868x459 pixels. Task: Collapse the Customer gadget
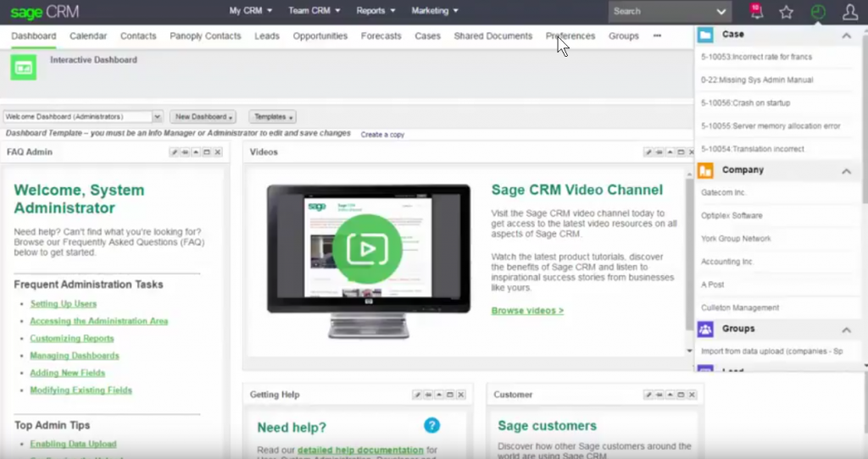(x=670, y=395)
